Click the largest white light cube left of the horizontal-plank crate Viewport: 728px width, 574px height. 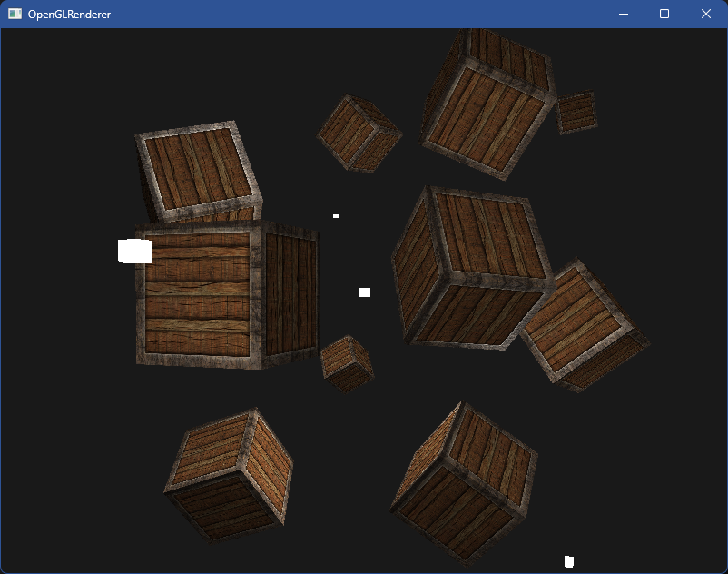pos(135,252)
